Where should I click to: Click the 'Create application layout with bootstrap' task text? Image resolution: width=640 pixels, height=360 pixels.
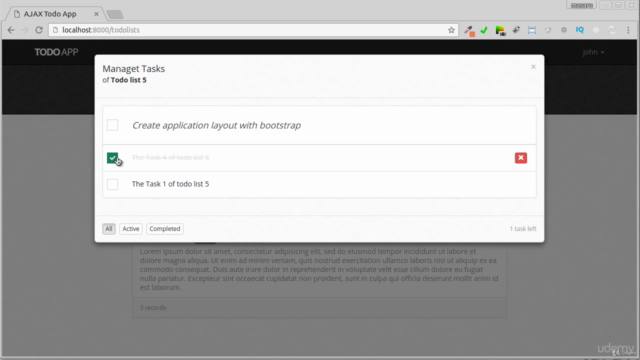click(216, 125)
